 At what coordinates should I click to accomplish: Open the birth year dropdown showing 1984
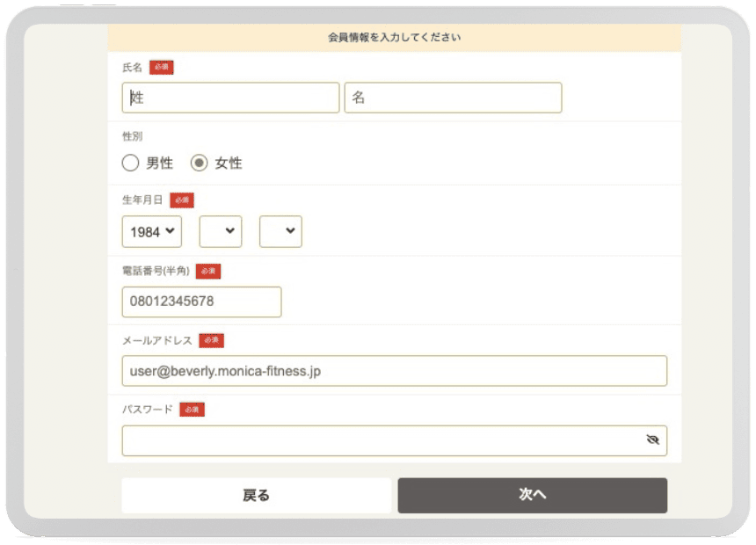pos(152,232)
